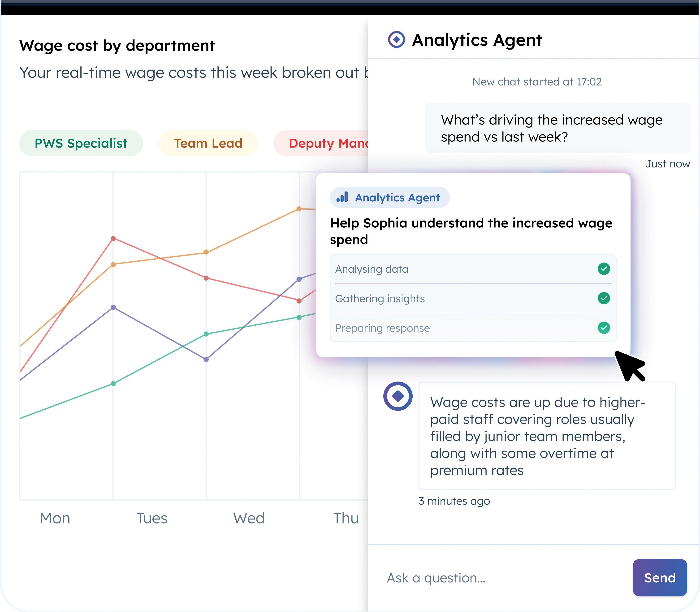Click the purple line's Wednesday low point
Screen dimensions: 700x612
(x=206, y=359)
